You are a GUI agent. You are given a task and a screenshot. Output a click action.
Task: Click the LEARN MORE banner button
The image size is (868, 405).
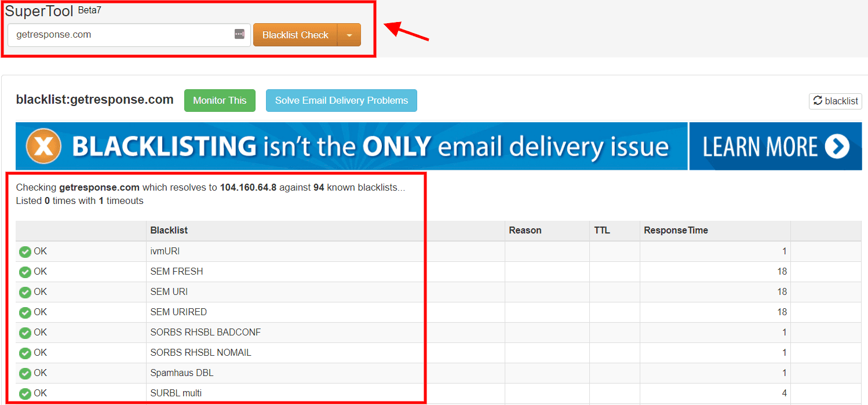pos(775,146)
